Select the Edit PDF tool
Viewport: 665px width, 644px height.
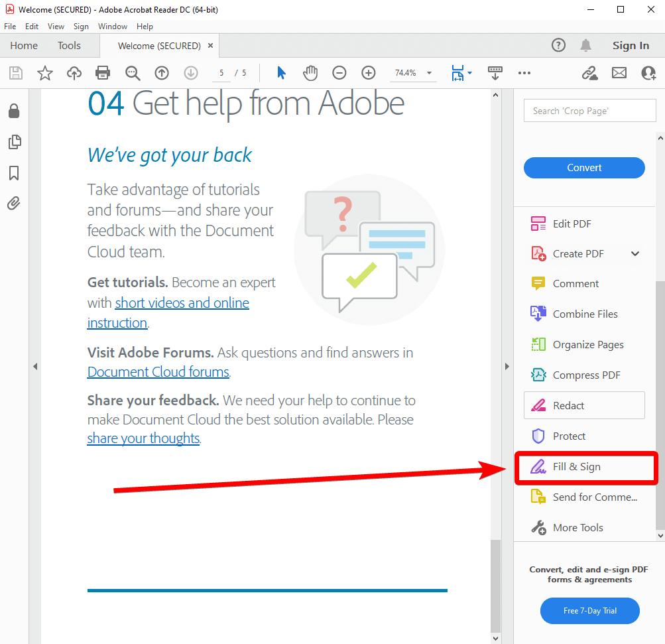coord(584,224)
